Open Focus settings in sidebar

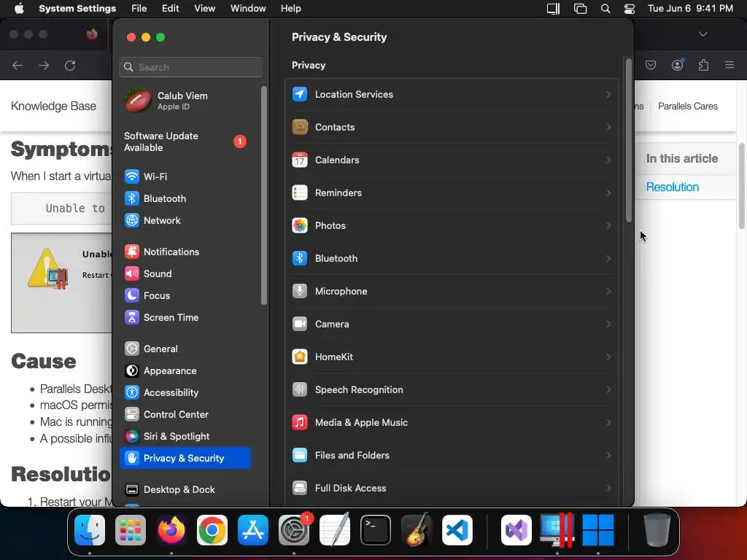coord(185,296)
